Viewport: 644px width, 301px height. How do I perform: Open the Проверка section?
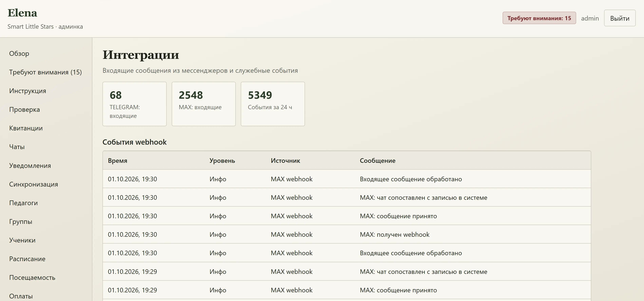pyautogui.click(x=24, y=109)
